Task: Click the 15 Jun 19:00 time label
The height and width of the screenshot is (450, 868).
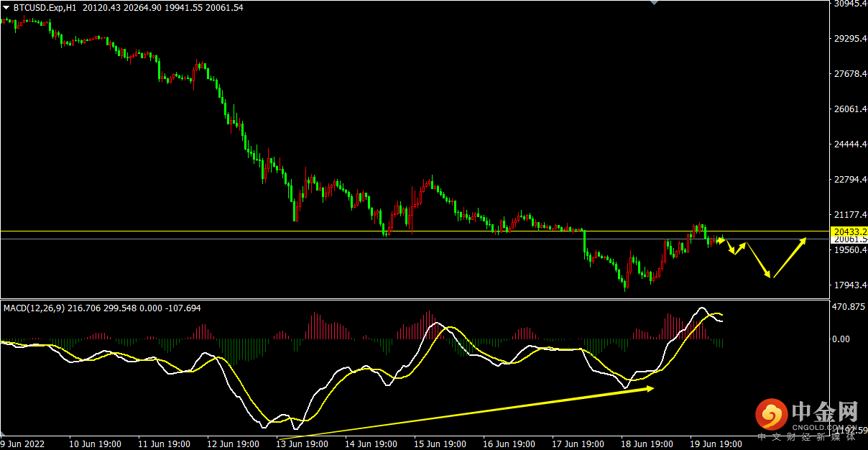Action: point(440,444)
